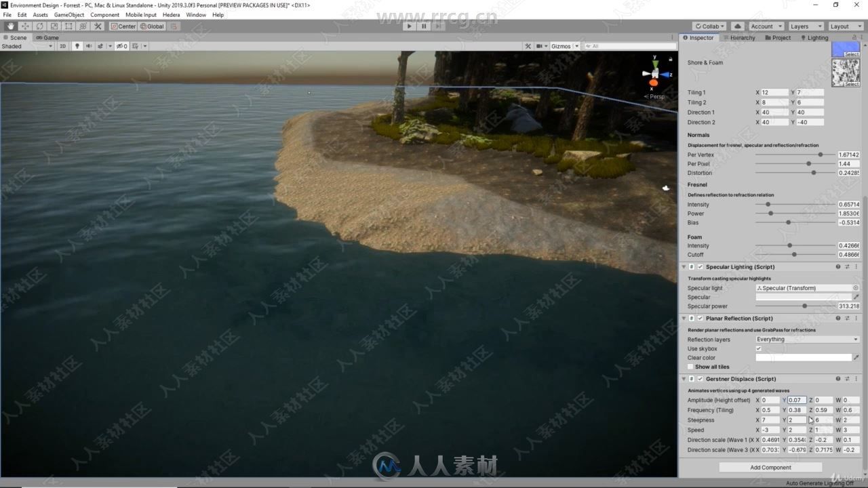This screenshot has height=488, width=868.
Task: Open the scene camera settings icon
Action: 540,46
